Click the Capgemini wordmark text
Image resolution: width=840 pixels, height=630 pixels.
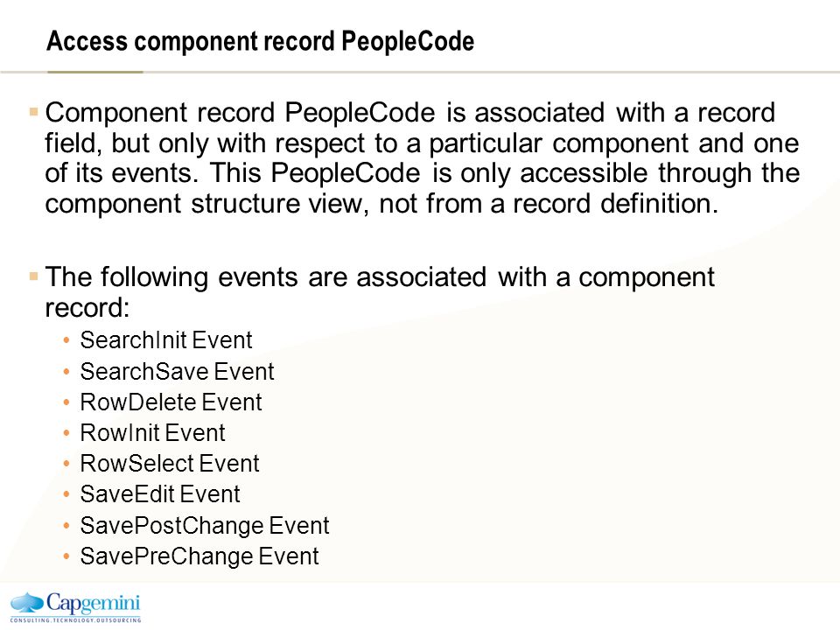click(94, 604)
